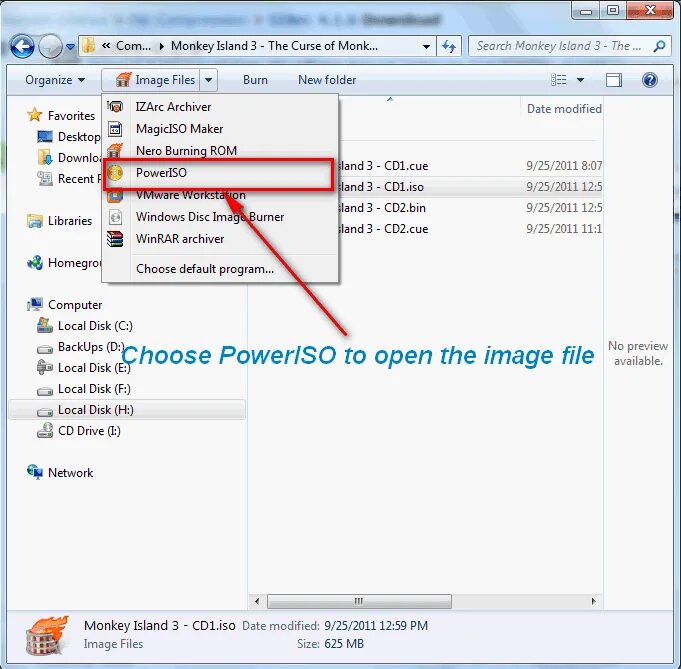Open Network in the navigation pane
Image resolution: width=681 pixels, height=669 pixels.
click(x=70, y=473)
